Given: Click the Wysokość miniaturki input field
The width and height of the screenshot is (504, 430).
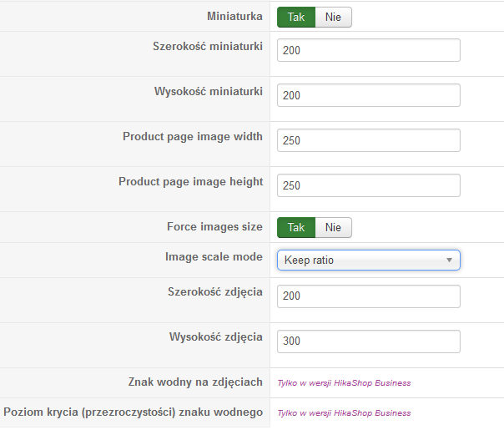Looking at the screenshot, I should tap(368, 95).
